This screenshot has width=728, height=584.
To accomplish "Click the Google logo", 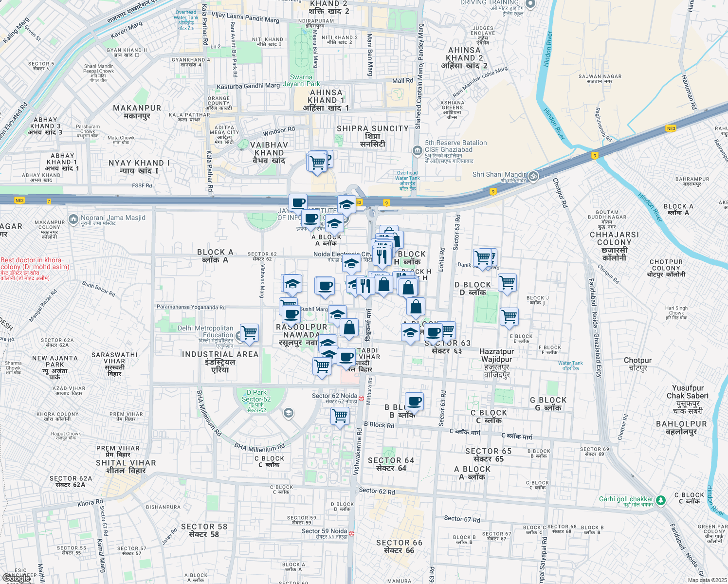I will click(x=17, y=579).
